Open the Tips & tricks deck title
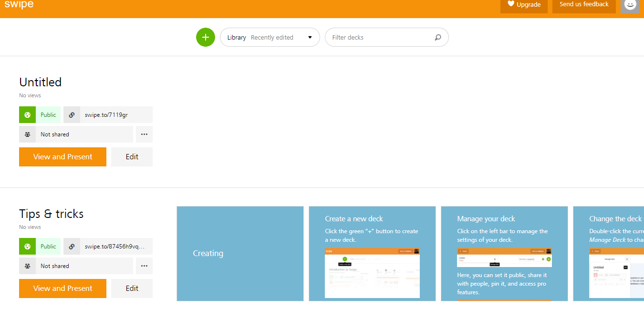 52,214
